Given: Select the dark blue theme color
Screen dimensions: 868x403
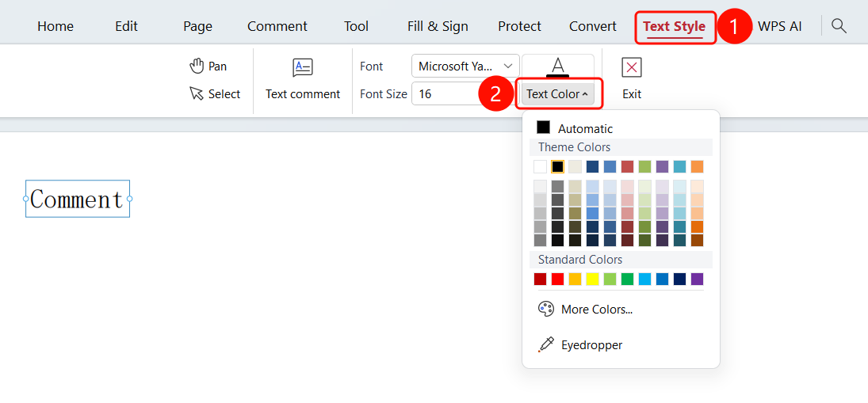Looking at the screenshot, I should click(592, 166).
